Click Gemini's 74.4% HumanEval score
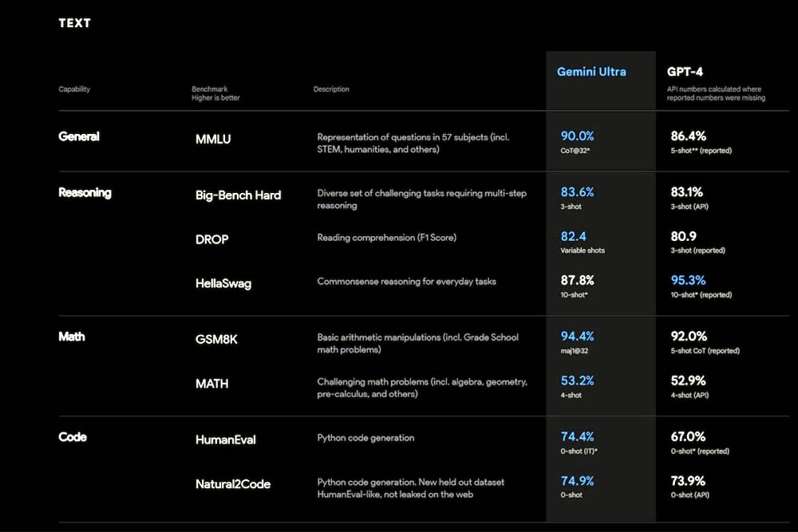Screen dimensions: 798x532 (x=577, y=436)
